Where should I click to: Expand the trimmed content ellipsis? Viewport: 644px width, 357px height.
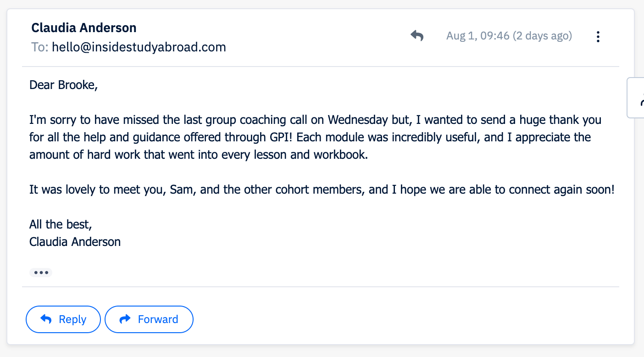(x=41, y=273)
